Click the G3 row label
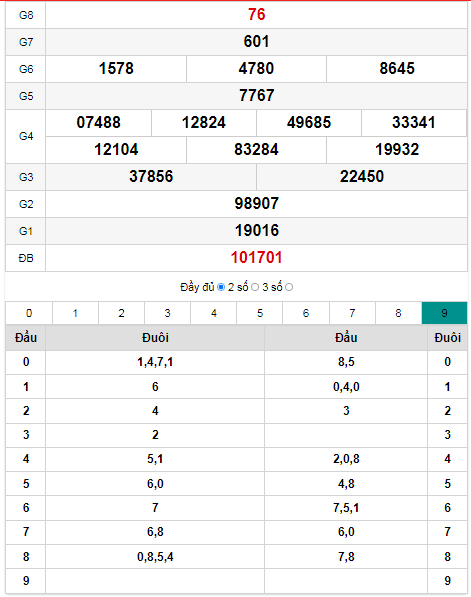471x597 pixels. 26,177
